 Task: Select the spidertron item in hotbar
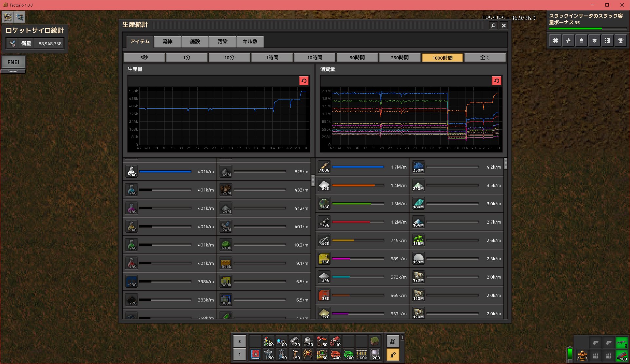[x=308, y=355]
